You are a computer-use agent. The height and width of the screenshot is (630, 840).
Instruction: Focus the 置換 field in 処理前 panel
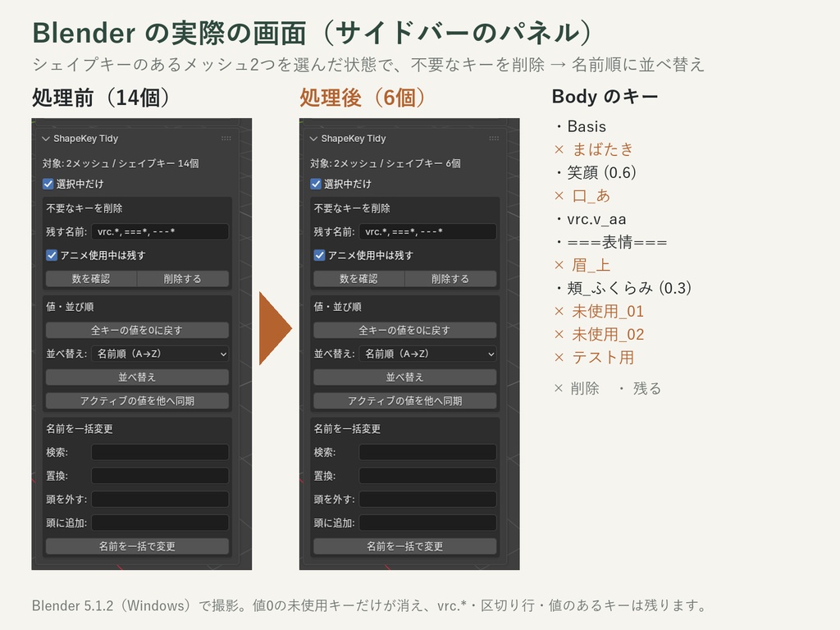click(x=160, y=477)
